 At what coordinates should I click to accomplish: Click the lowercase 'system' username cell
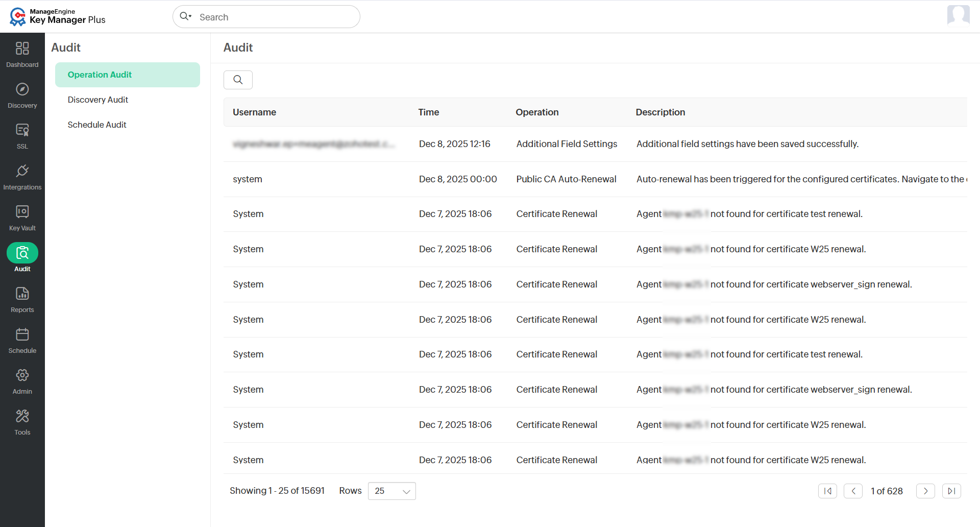(x=248, y=179)
